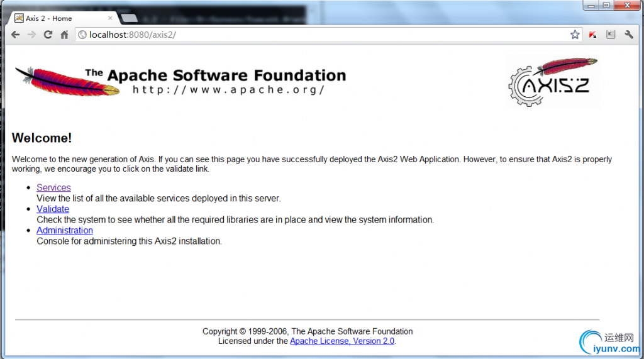Screen dimensions: 644x359
Task: Click the site info globe icon
Action: [x=82, y=35]
